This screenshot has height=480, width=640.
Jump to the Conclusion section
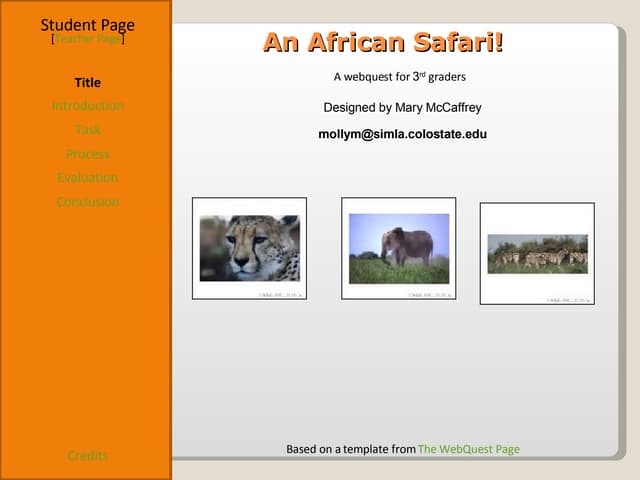(88, 202)
